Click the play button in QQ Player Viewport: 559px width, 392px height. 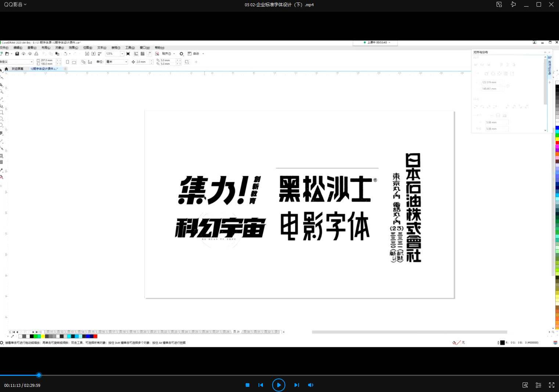click(x=278, y=385)
